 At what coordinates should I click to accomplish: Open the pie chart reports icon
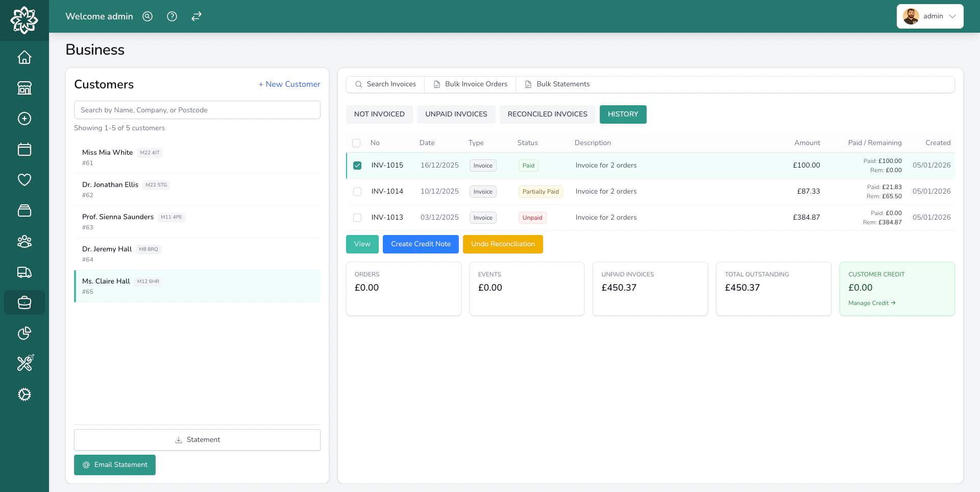pyautogui.click(x=24, y=333)
